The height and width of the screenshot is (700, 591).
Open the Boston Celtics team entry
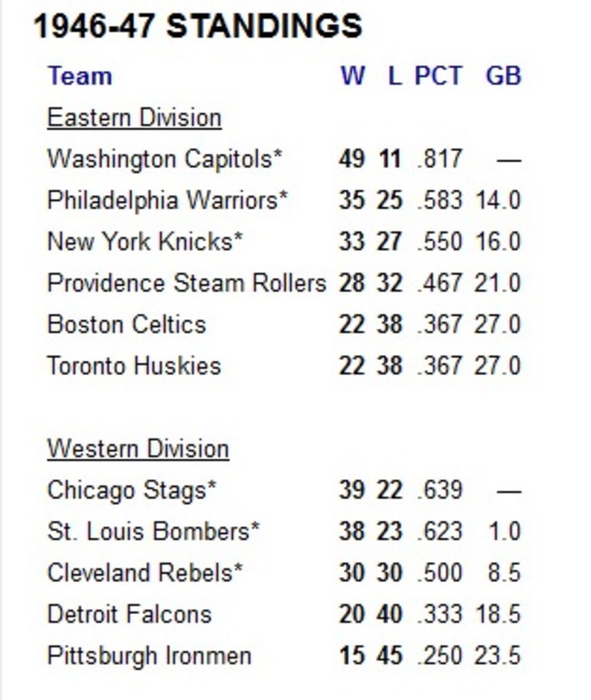coord(126,324)
